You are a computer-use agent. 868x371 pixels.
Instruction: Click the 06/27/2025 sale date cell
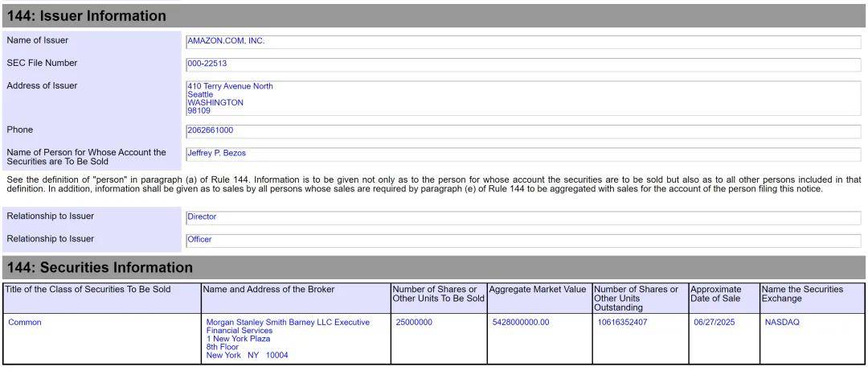click(714, 323)
